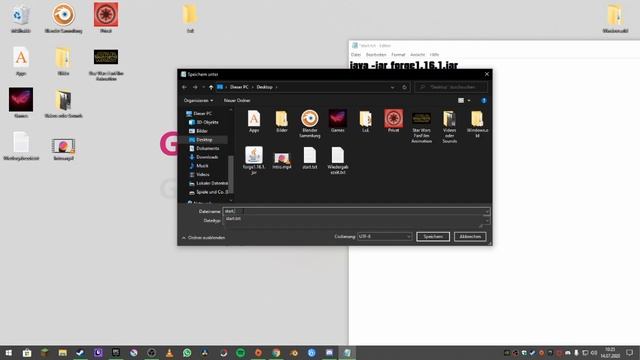Select the forge1.16.1.jar file

(x=254, y=160)
